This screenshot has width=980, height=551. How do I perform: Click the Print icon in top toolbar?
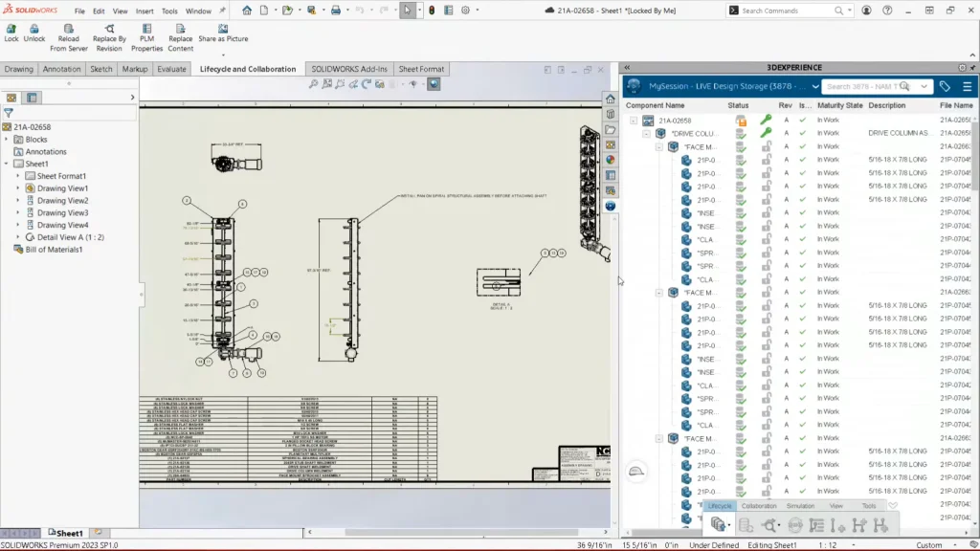click(x=335, y=11)
